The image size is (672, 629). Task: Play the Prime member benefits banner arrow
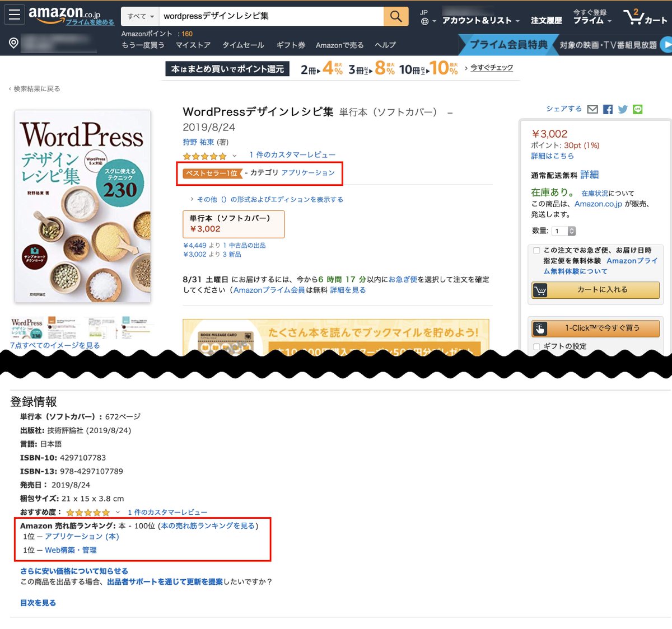666,45
